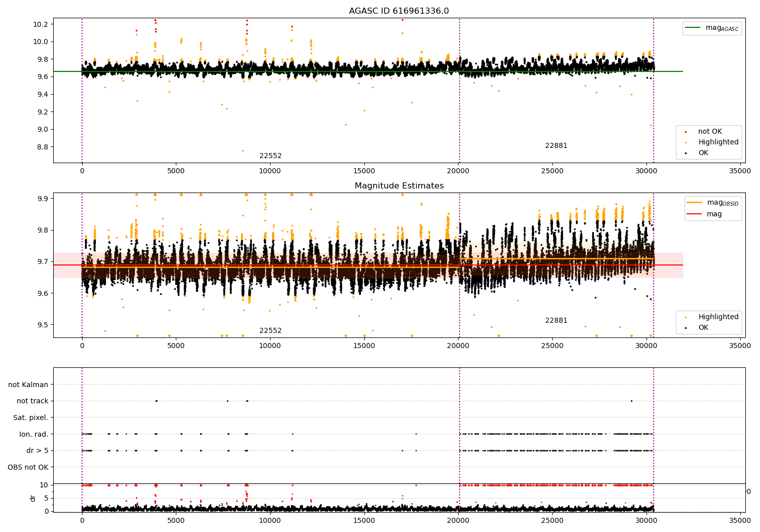760x532 pixels.
Task: Select Highlighted entry in Magnitude Estimates legend
Action: pyautogui.click(x=718, y=317)
